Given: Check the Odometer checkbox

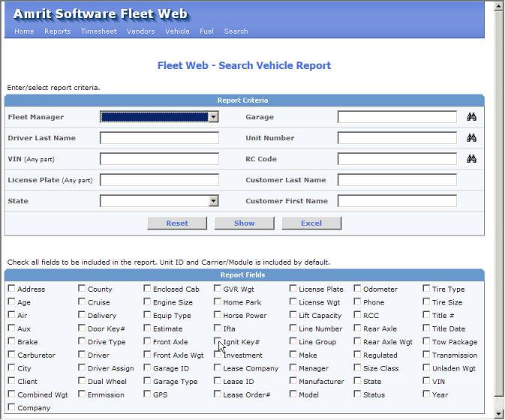Looking at the screenshot, I should [x=357, y=288].
